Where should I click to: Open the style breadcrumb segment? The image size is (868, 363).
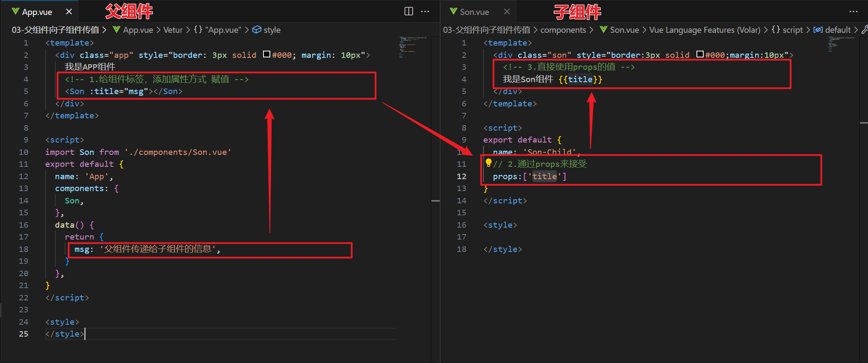pyautogui.click(x=266, y=30)
